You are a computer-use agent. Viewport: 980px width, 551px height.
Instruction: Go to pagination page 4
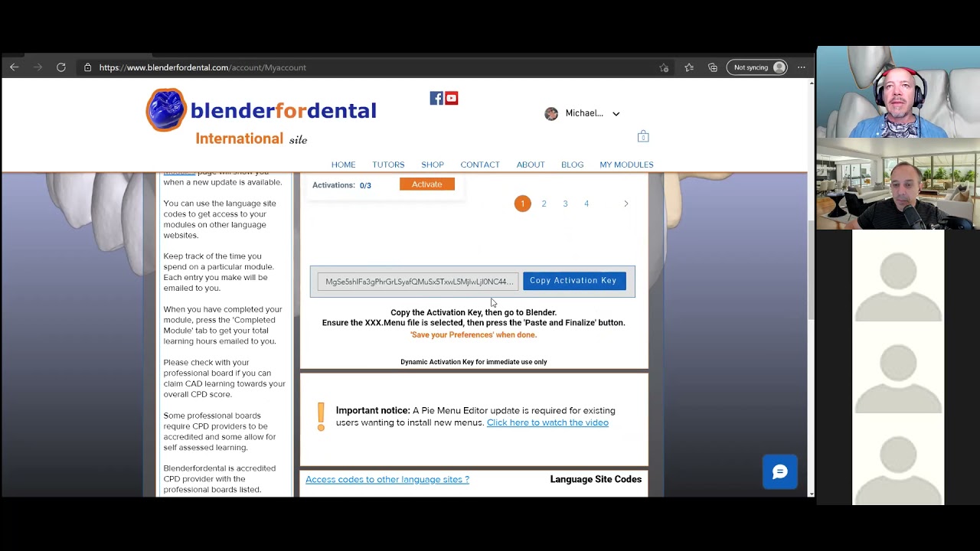coord(586,204)
